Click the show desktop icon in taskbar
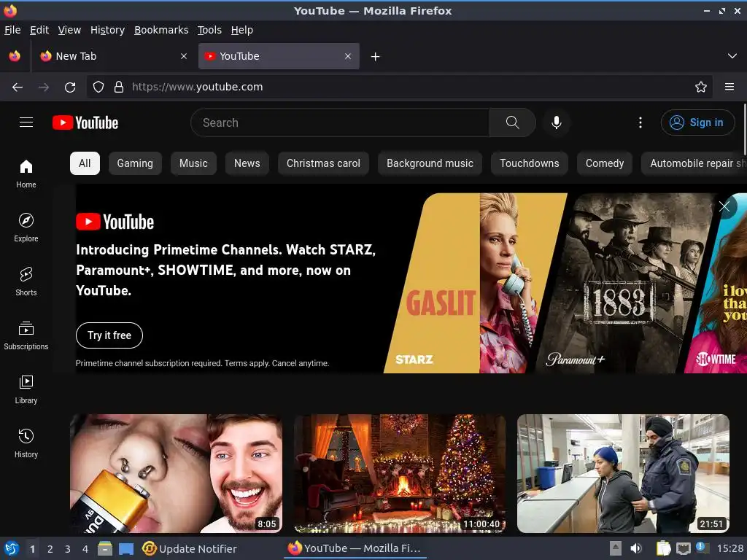The height and width of the screenshot is (560, 747). coord(125,548)
